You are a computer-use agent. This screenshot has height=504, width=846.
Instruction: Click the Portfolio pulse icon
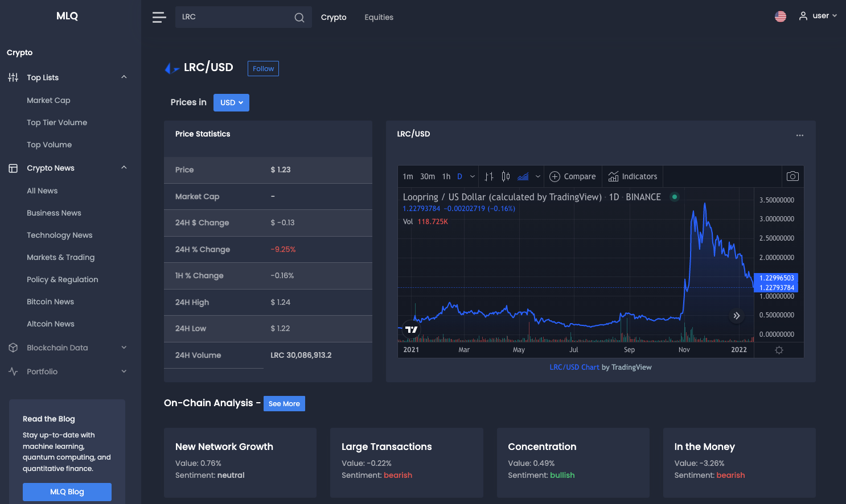coord(13,371)
